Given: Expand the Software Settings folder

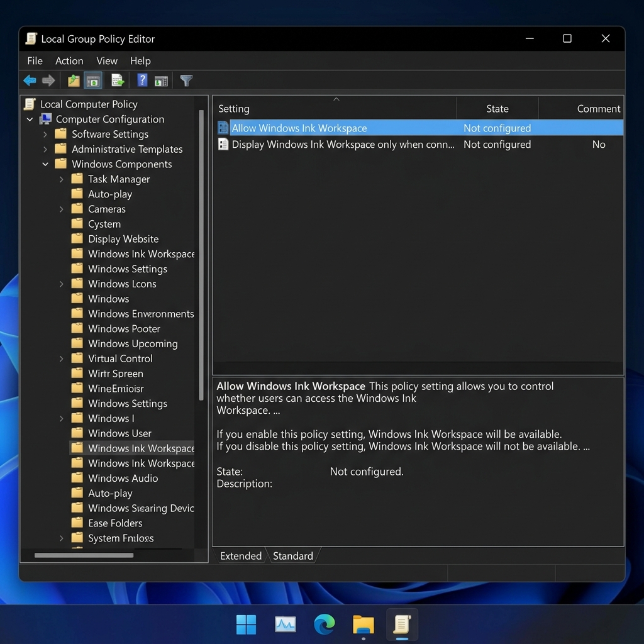Looking at the screenshot, I should tap(45, 135).
